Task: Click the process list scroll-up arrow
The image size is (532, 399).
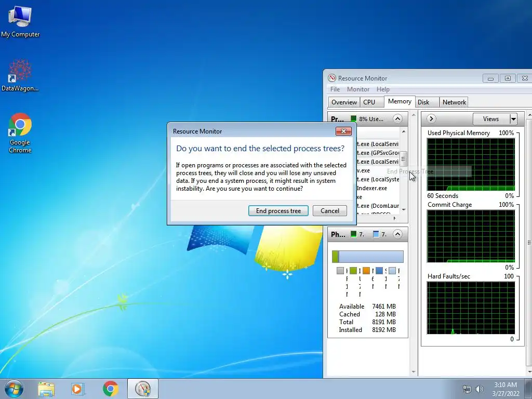Action: 403,131
